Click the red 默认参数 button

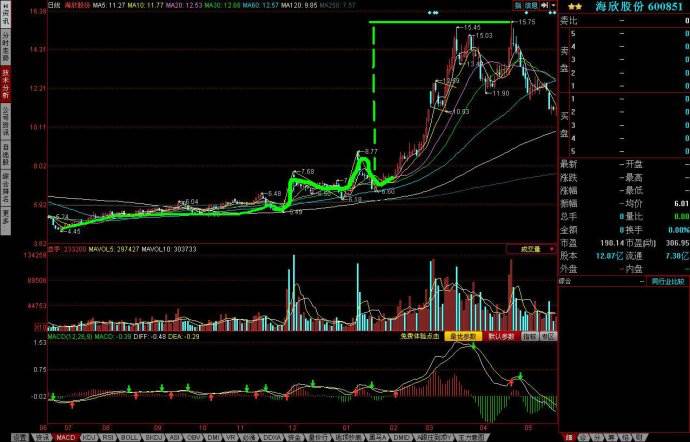tap(501, 336)
